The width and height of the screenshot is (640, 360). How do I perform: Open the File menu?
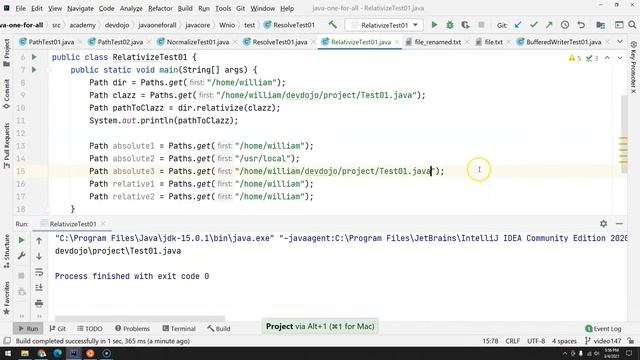[20, 8]
